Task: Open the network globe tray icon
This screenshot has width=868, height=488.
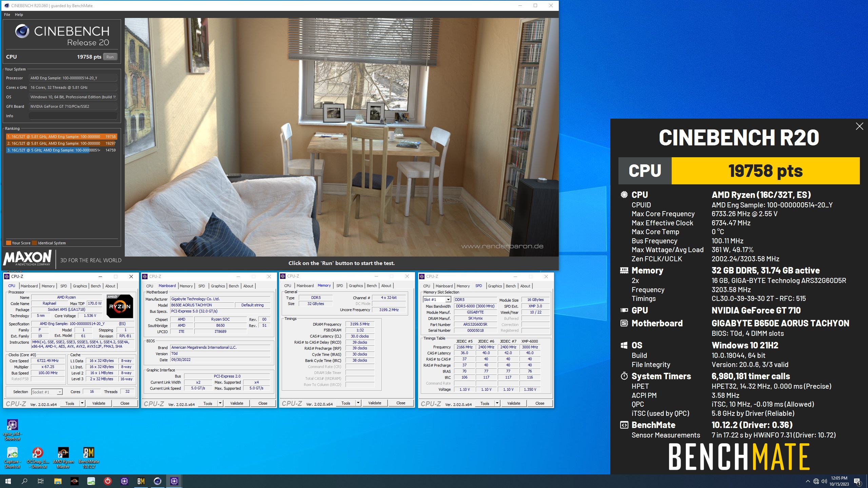Action: 816,481
